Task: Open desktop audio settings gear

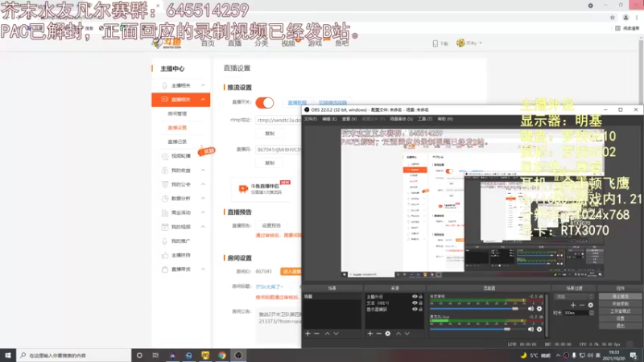Action: pyautogui.click(x=539, y=309)
